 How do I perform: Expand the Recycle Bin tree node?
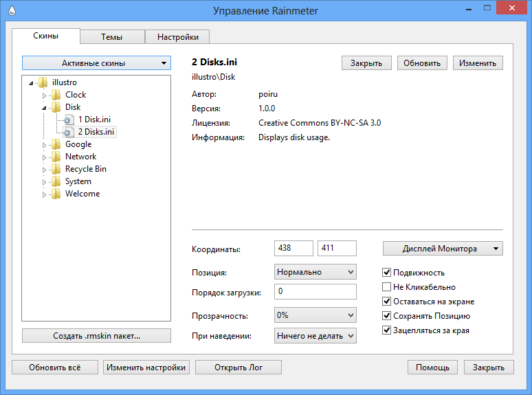point(44,170)
